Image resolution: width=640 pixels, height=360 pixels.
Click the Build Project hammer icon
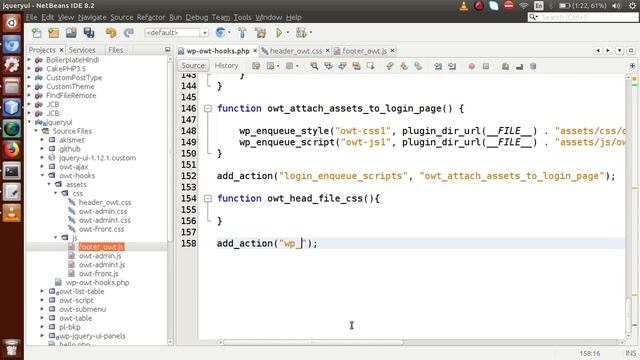[242, 33]
